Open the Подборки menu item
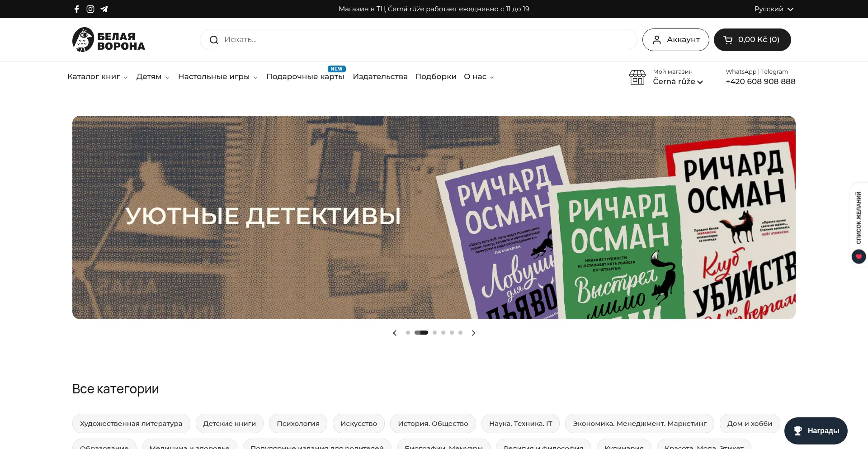The height and width of the screenshot is (449, 868). click(x=435, y=77)
